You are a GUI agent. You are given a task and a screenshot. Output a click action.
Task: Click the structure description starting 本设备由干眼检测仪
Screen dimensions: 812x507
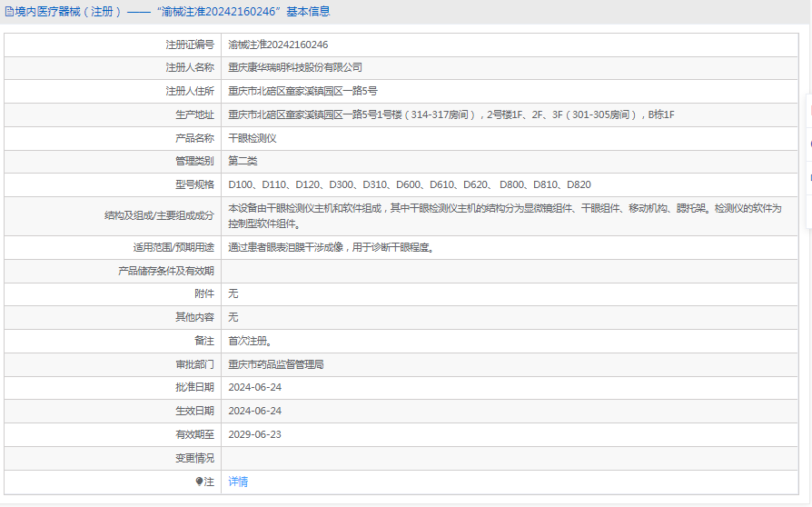[505, 216]
